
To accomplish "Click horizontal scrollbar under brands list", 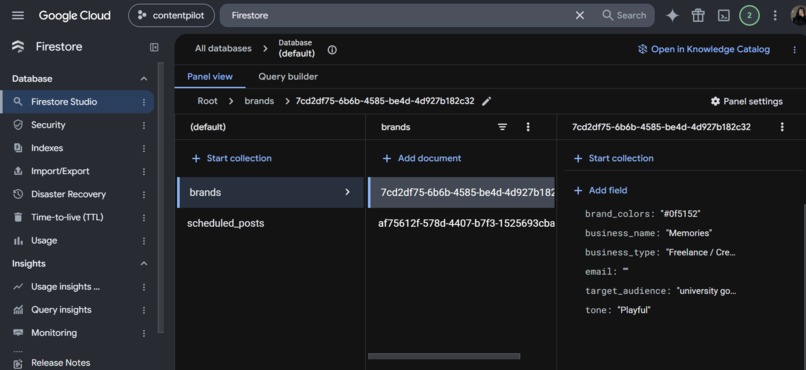I will click(444, 356).
